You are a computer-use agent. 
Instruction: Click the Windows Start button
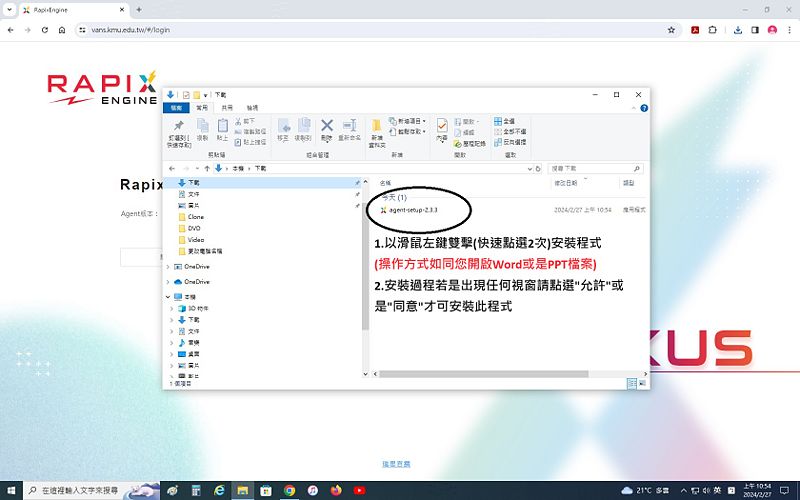point(11,491)
